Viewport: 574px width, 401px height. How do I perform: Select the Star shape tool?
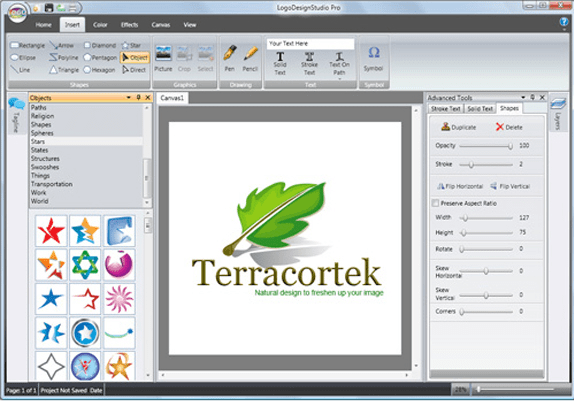[x=131, y=45]
